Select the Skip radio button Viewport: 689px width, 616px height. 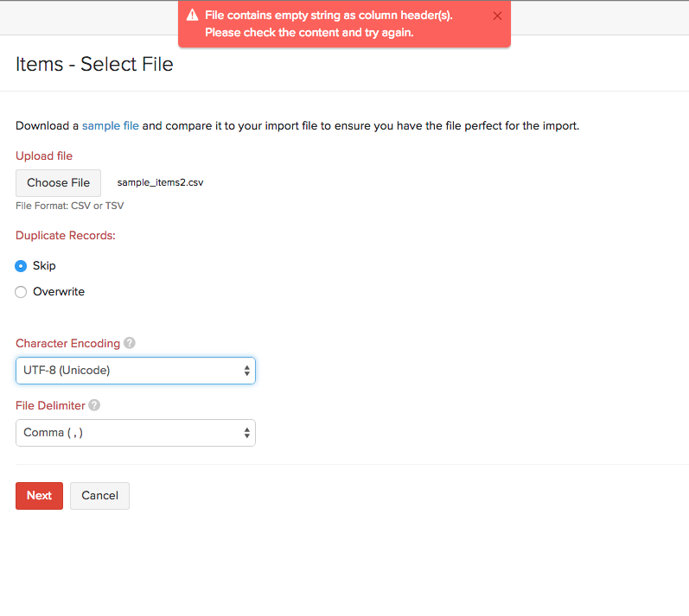21,266
